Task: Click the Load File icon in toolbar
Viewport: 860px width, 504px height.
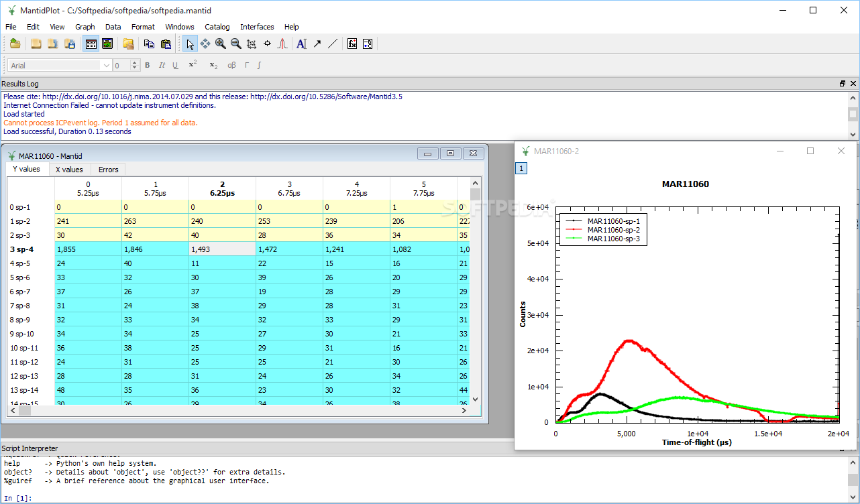Action: (15, 44)
